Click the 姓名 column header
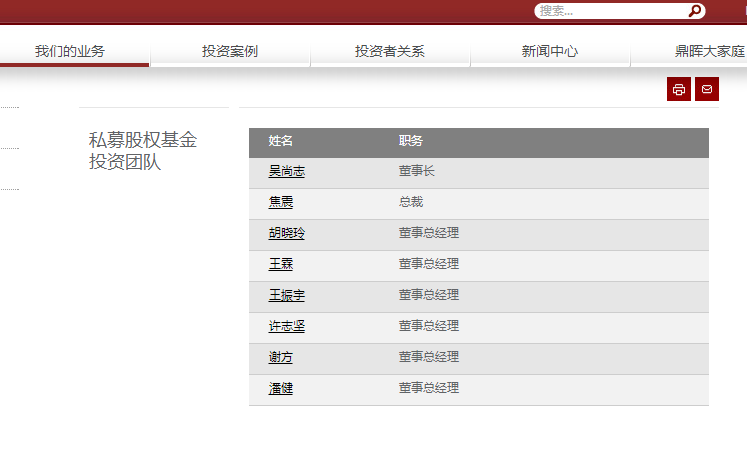 coord(281,141)
